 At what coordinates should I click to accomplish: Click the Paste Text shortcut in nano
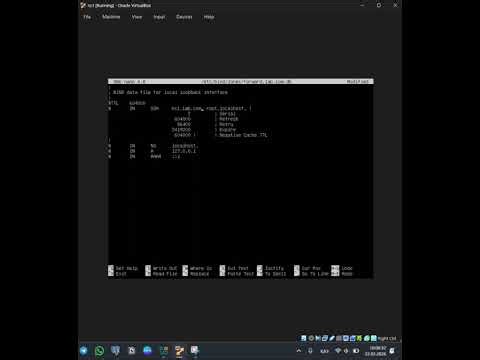[237, 274]
